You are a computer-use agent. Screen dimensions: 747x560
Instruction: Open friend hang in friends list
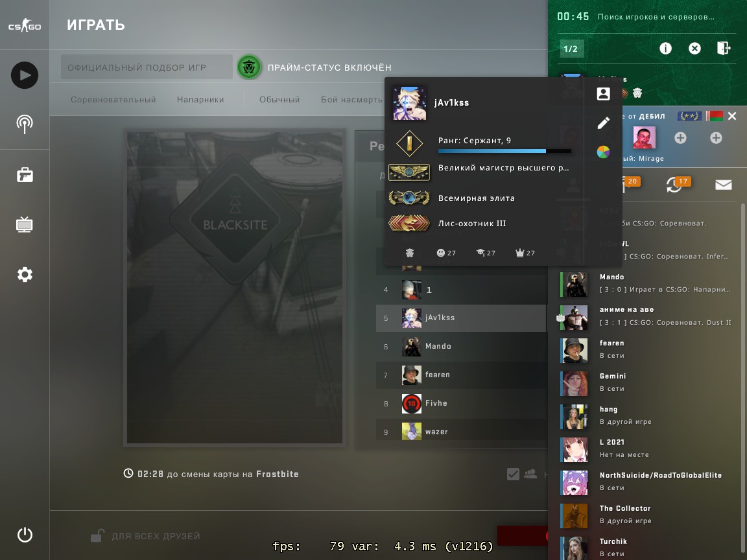point(647,415)
